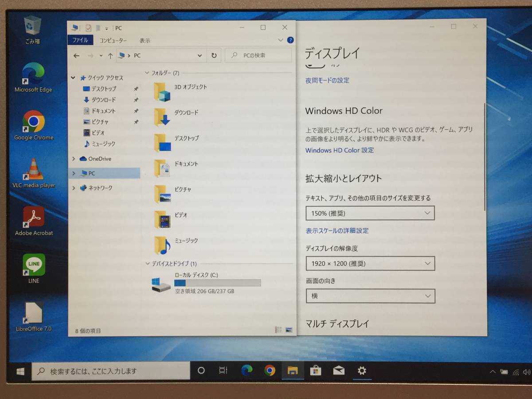Open the ダウンロード folder in the file list
The height and width of the screenshot is (399, 532).
point(186,113)
